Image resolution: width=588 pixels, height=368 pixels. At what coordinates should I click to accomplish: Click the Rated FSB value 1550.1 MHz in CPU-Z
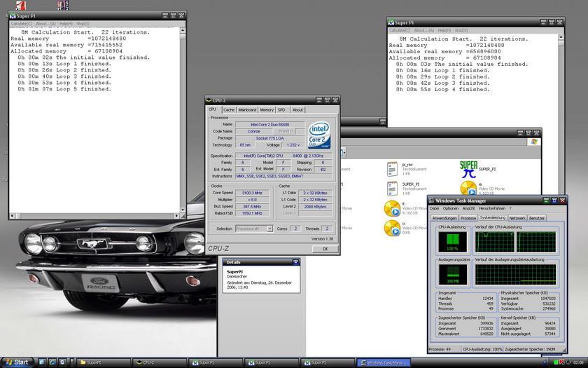(x=252, y=214)
